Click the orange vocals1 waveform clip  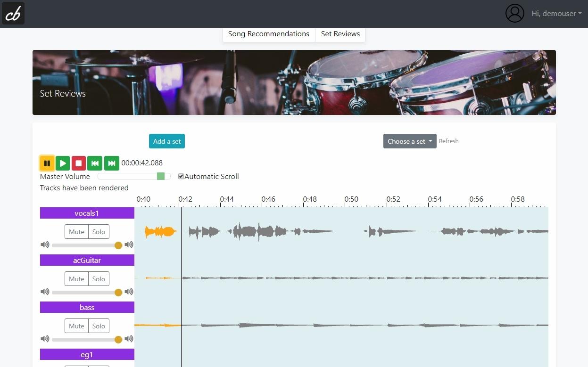[161, 231]
